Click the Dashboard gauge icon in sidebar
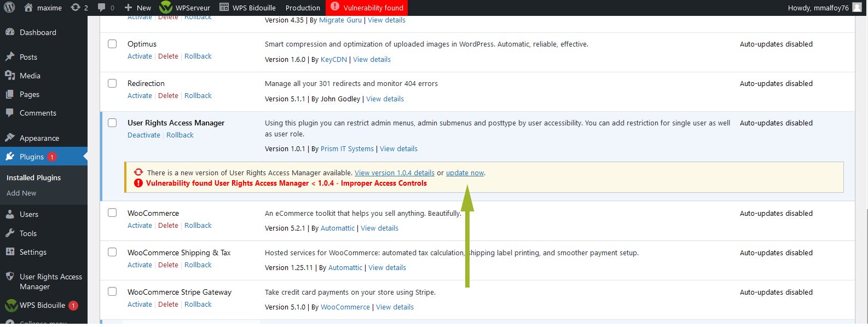The width and height of the screenshot is (868, 327). (10, 32)
